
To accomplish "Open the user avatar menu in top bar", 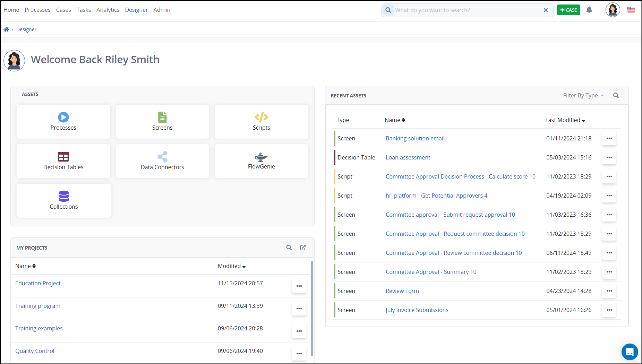I will (613, 10).
